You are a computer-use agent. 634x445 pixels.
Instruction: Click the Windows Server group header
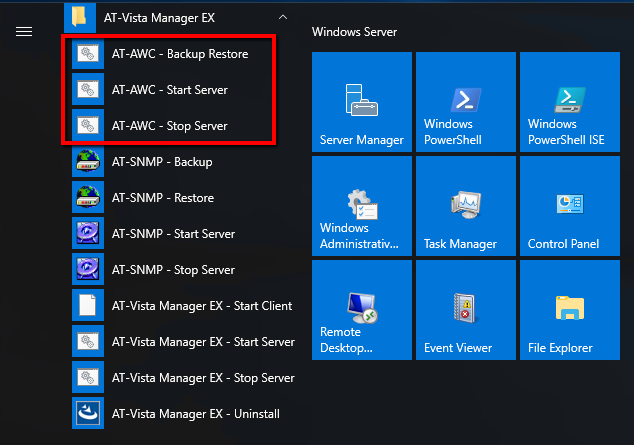click(355, 32)
